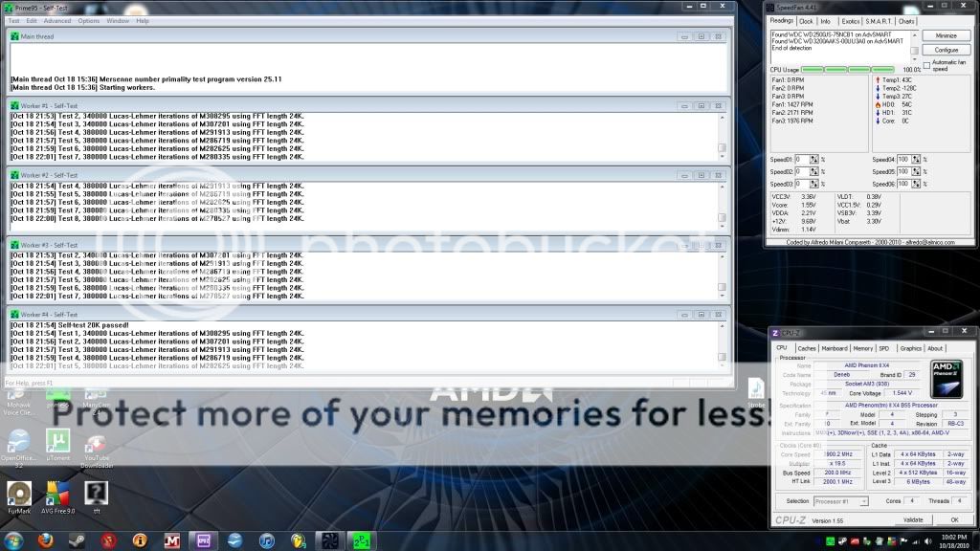
Task: Open iTunes from the taskbar
Action: 267,540
